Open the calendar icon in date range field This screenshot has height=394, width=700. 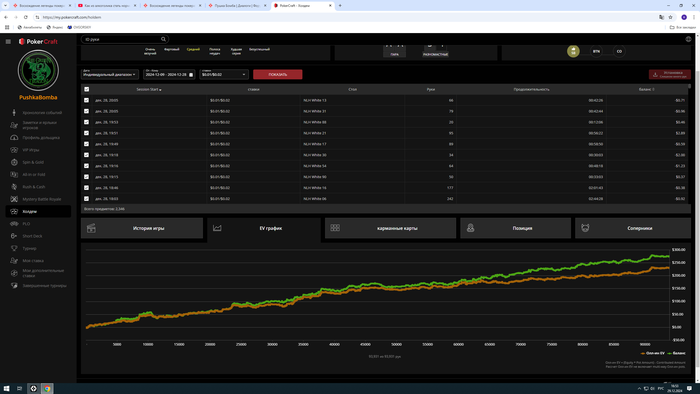point(191,75)
